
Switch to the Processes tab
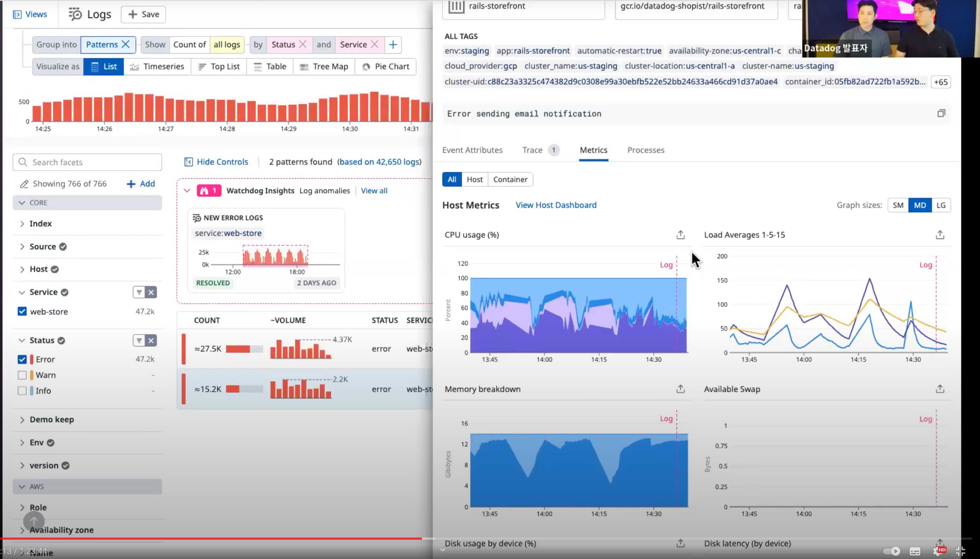click(x=646, y=150)
